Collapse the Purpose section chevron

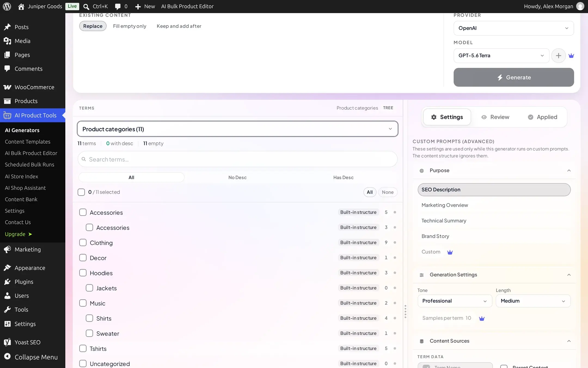[569, 171]
